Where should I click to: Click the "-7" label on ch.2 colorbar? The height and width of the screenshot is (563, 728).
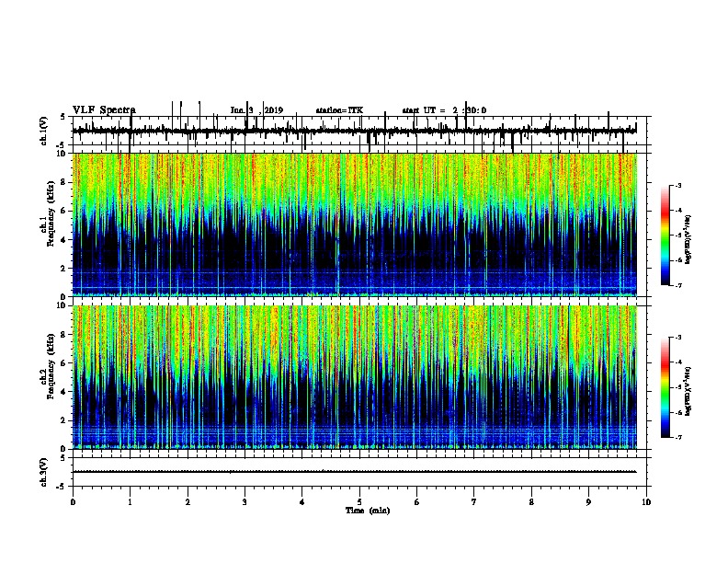point(678,437)
